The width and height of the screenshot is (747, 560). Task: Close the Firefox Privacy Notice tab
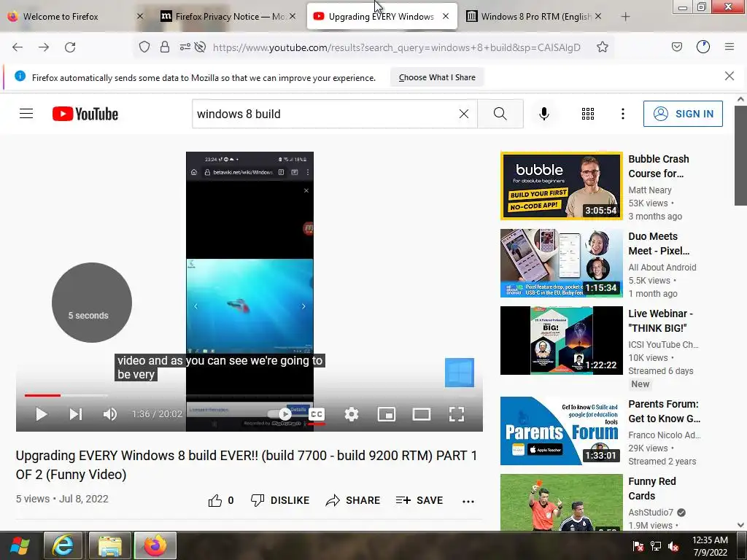[293, 16]
